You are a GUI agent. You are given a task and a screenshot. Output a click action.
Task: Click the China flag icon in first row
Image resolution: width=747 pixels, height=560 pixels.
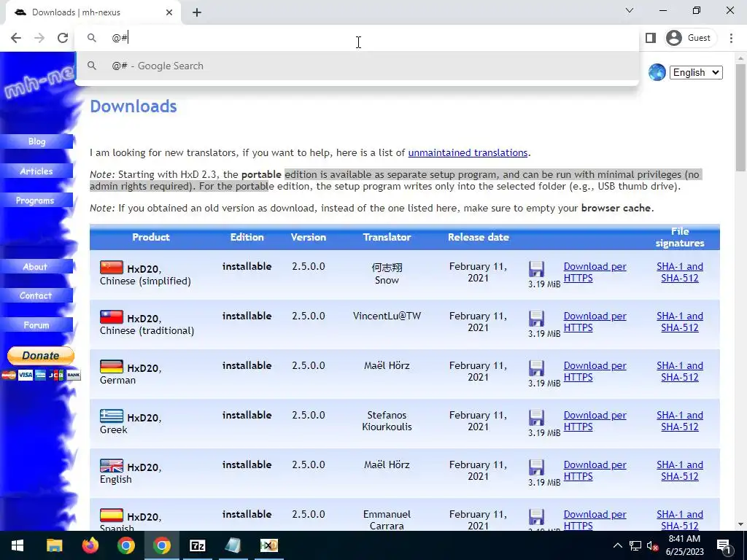coord(112,267)
